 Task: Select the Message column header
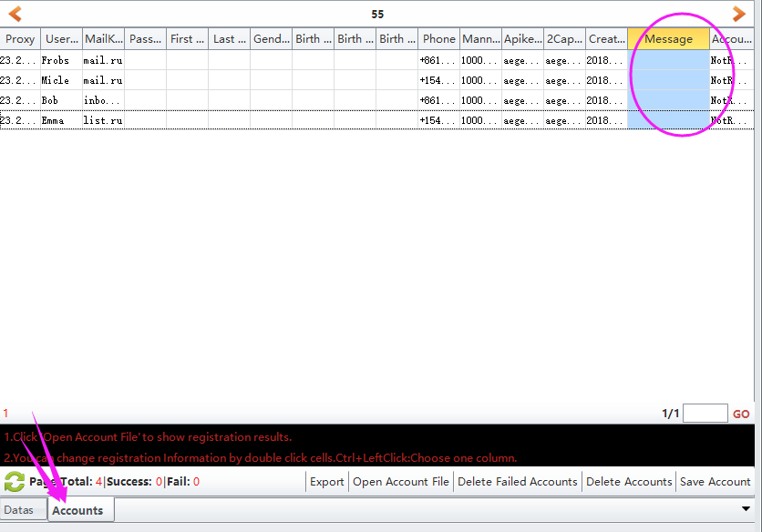point(668,39)
